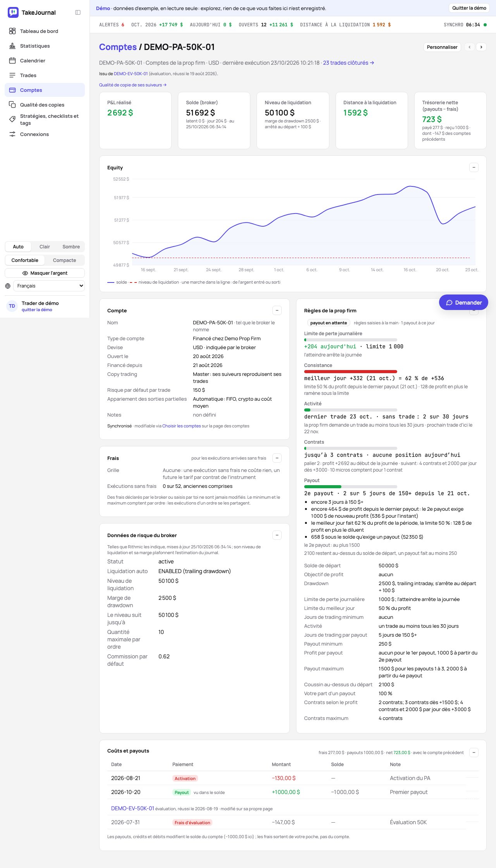The width and height of the screenshot is (496, 868).
Task: Click the Demander chat button
Action: 463,303
